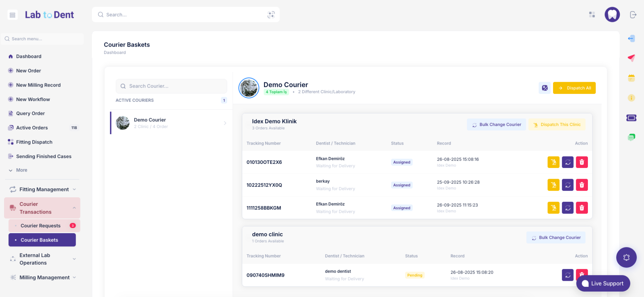The height and width of the screenshot is (297, 644).
Task: Open Courier Requests in the sidebar
Action: tap(41, 226)
